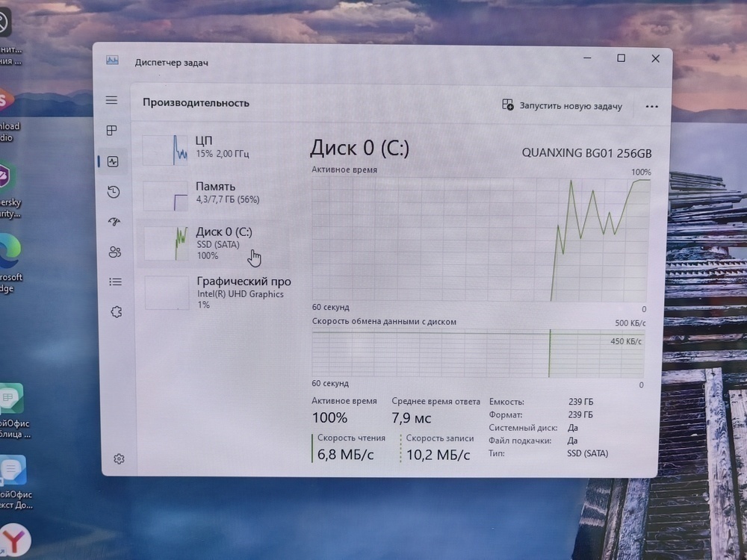The width and height of the screenshot is (747, 560).
Task: Open Task Manager settings gear
Action: coord(119,458)
